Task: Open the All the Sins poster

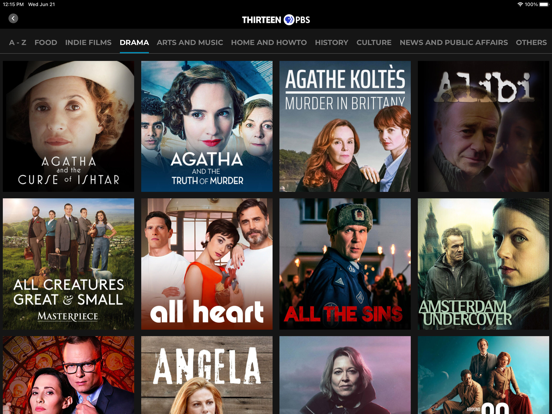Action: (x=345, y=264)
